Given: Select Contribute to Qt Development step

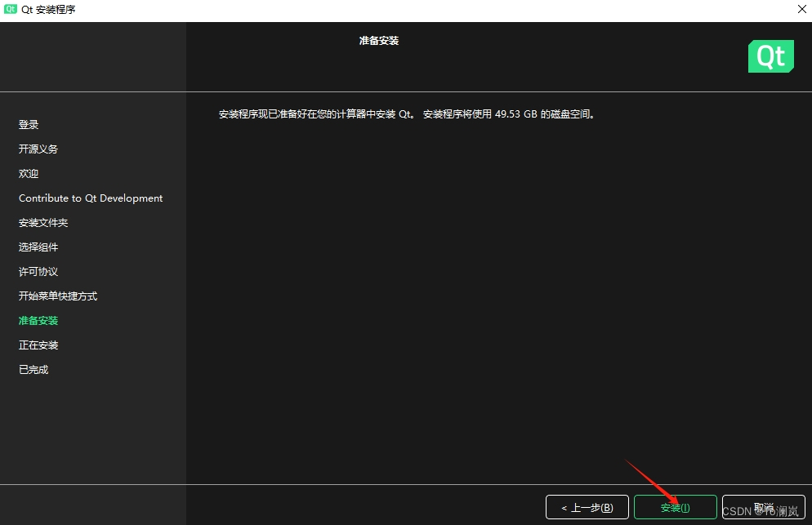Looking at the screenshot, I should [91, 198].
